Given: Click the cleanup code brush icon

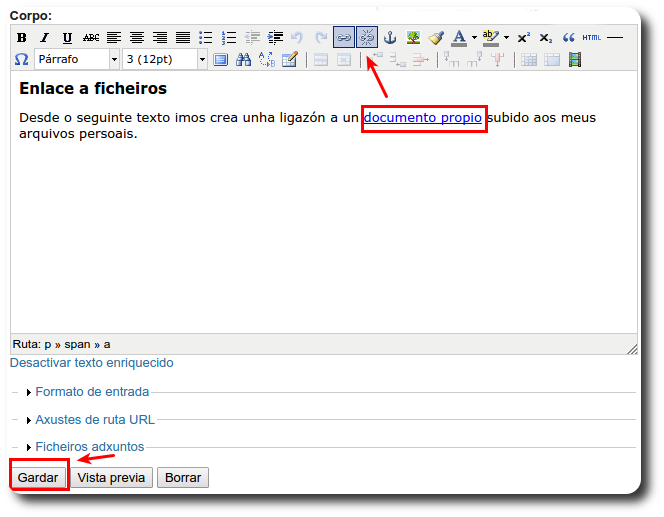Looking at the screenshot, I should tap(436, 38).
